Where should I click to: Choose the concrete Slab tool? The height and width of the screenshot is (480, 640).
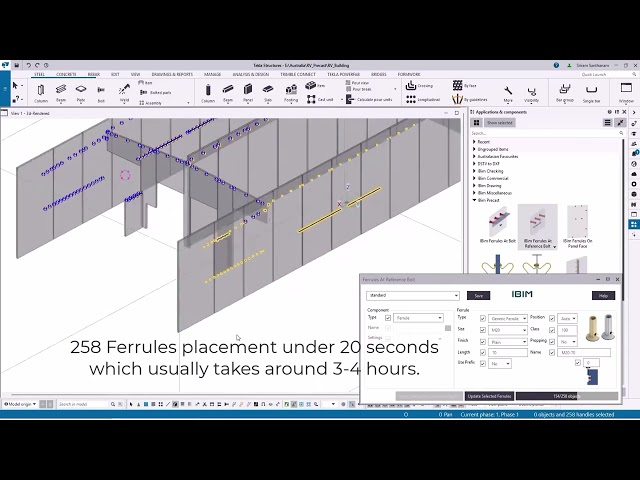click(x=268, y=93)
